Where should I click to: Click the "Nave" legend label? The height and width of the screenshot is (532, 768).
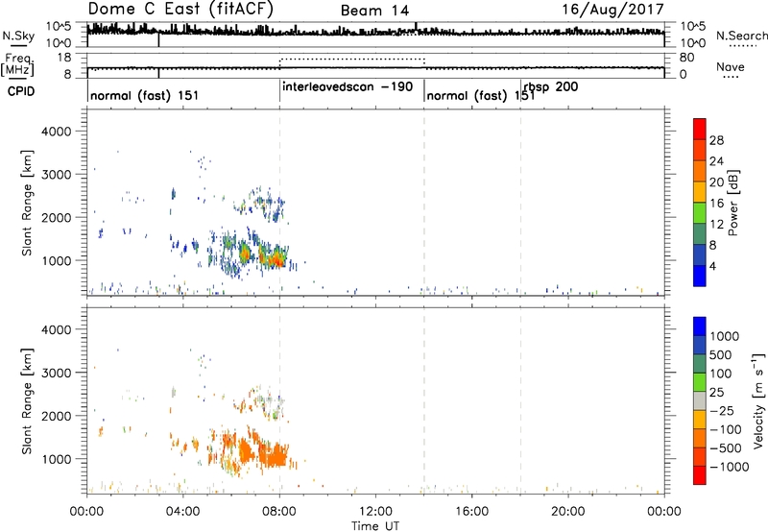(731, 67)
